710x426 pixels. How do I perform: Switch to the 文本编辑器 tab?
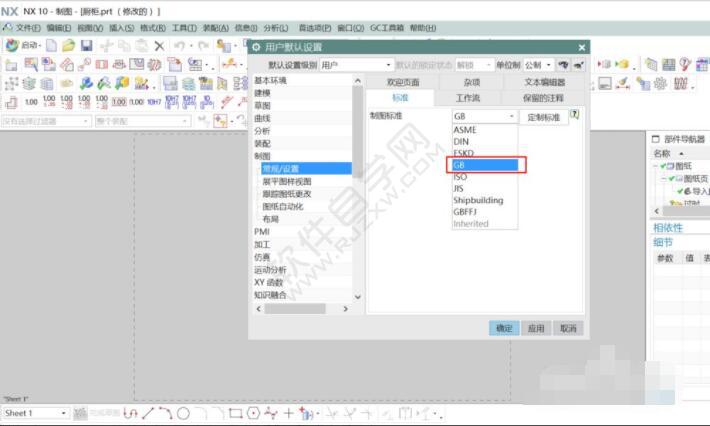(x=545, y=82)
